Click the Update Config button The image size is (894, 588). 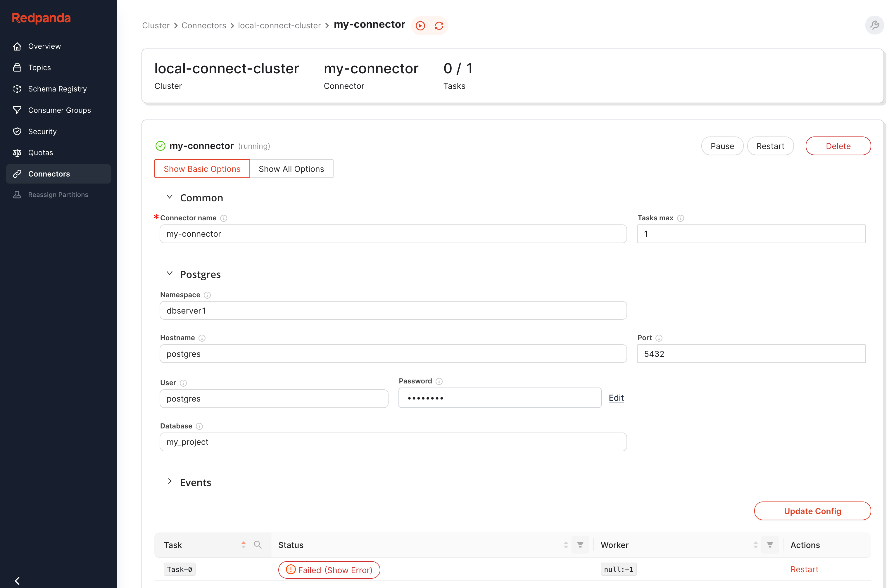click(x=812, y=511)
